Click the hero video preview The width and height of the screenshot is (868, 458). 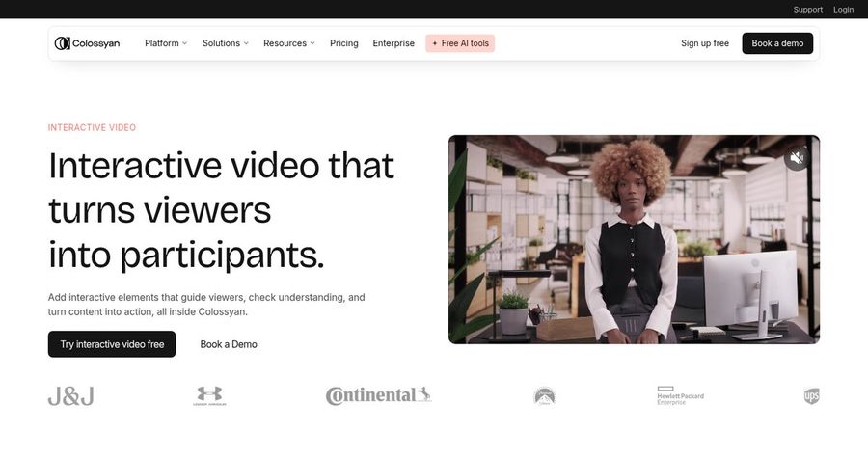tap(634, 239)
